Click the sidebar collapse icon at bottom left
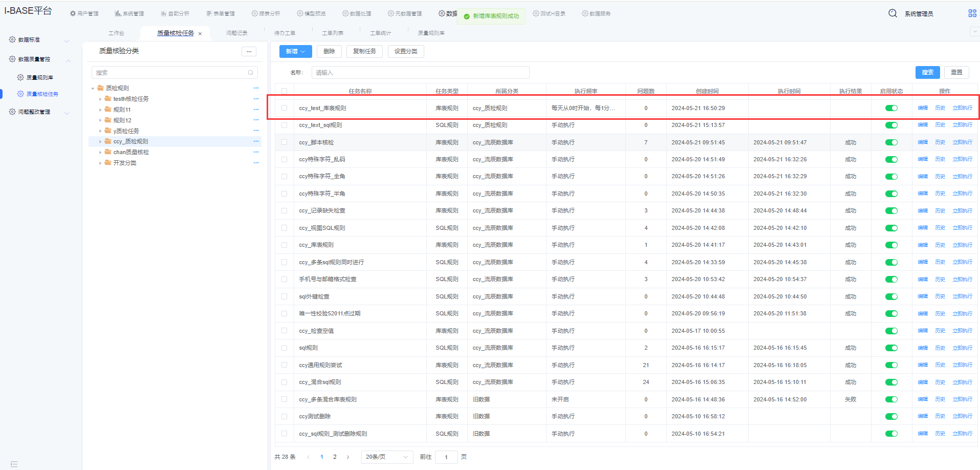Viewport: 980px width, 470px height. (14, 464)
